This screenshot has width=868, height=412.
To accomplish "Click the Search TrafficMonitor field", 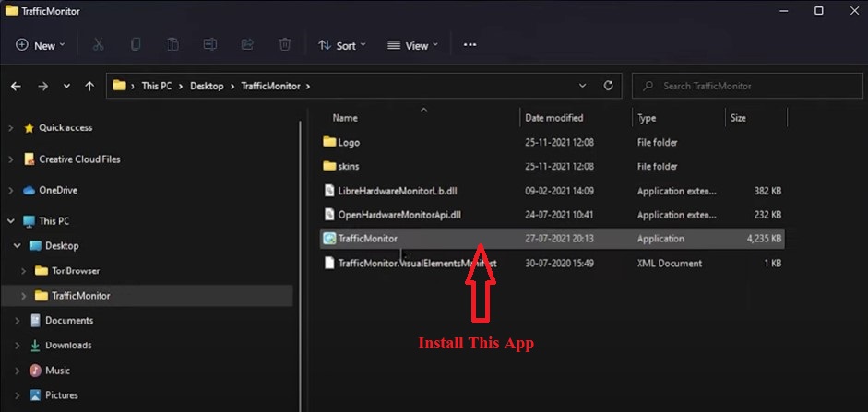I will click(747, 87).
